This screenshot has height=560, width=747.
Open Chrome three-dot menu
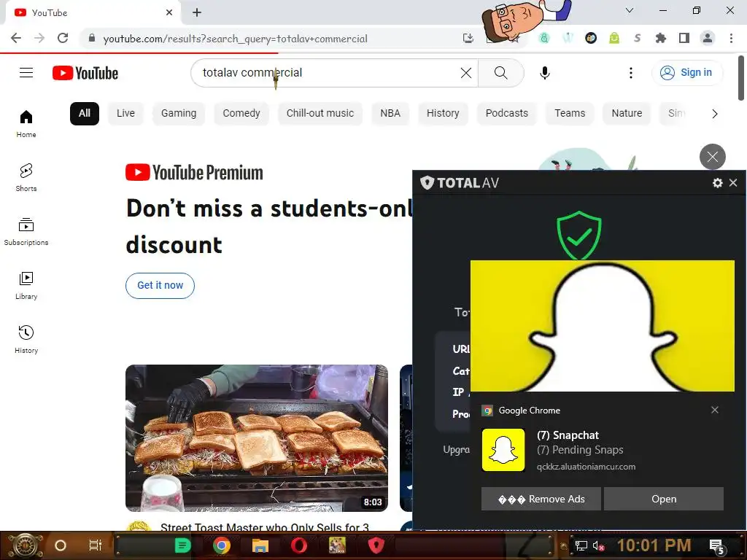[x=731, y=38]
